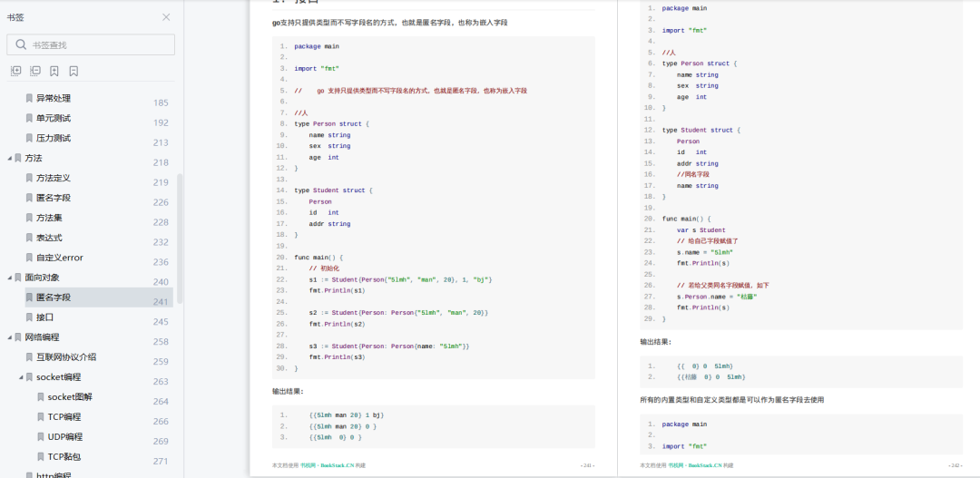Collapse the 方法 bookmark section
The width and height of the screenshot is (980, 478).
9,158
